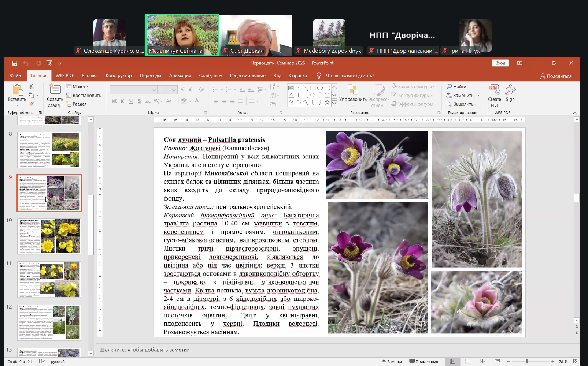Toggle the Примечания comments pane

point(424,361)
